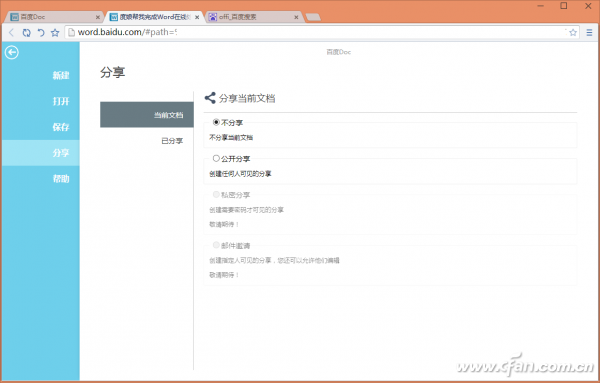Maximize the browser window
The image size is (600, 383).
[564, 6]
